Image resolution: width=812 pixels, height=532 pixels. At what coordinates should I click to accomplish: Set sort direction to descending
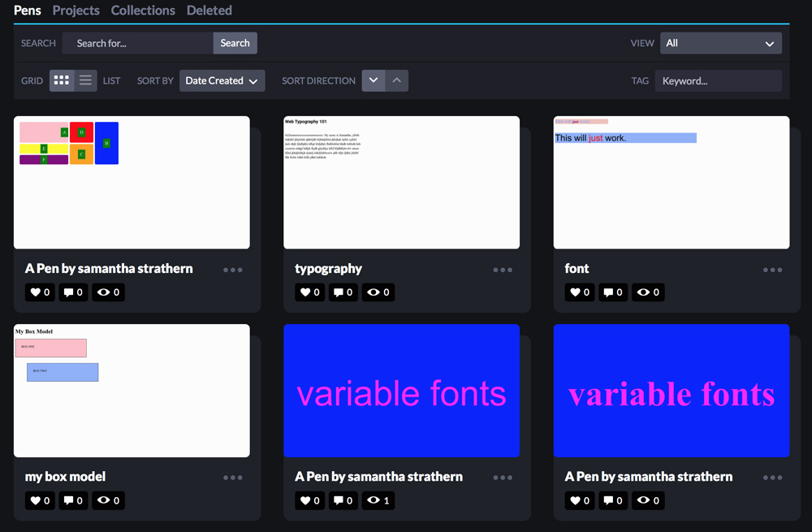point(374,80)
